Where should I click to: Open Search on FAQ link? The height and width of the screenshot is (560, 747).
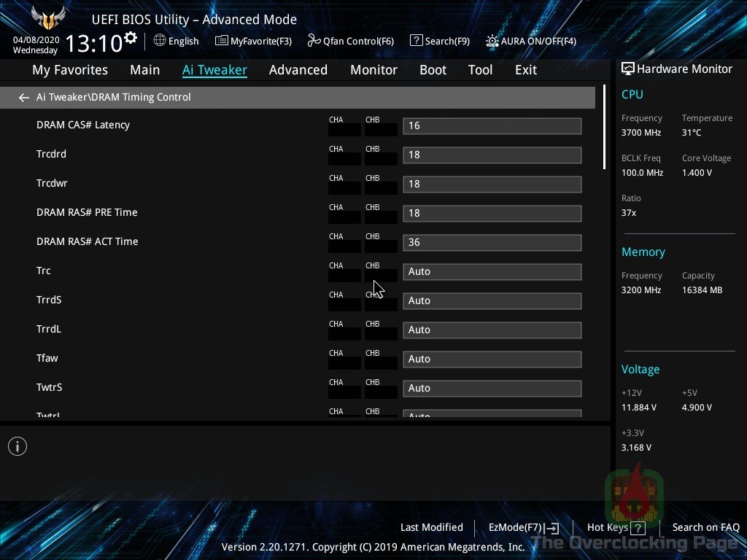click(705, 527)
